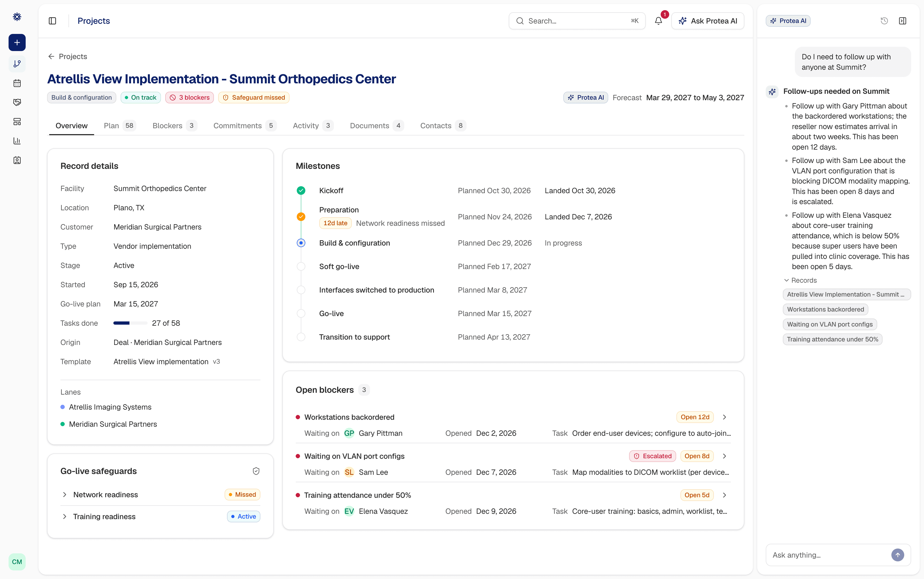The image size is (924, 579).
Task: Open Training attendance under 50% chevron
Action: [724, 495]
